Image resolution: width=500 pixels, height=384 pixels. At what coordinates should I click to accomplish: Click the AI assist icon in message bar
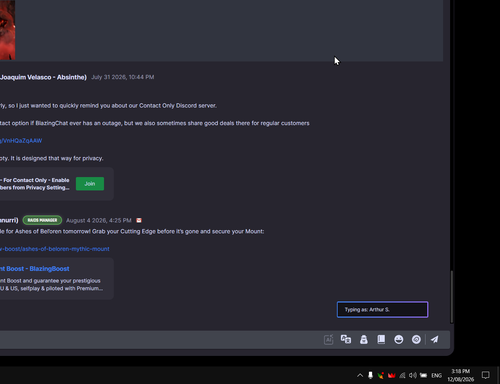point(328,340)
